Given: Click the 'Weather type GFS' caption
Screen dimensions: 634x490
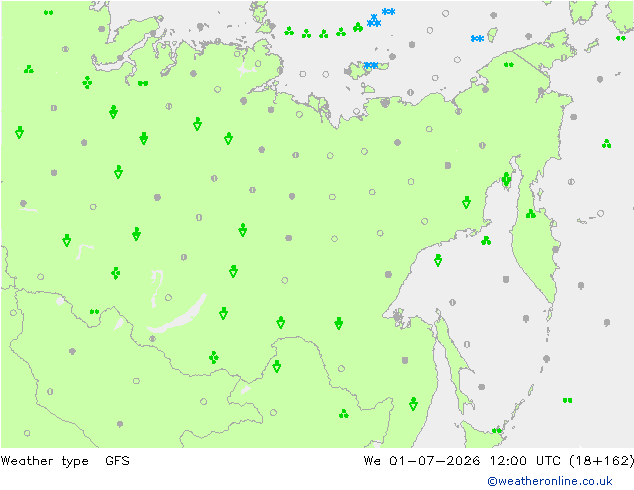Looking at the screenshot, I should (65, 461).
